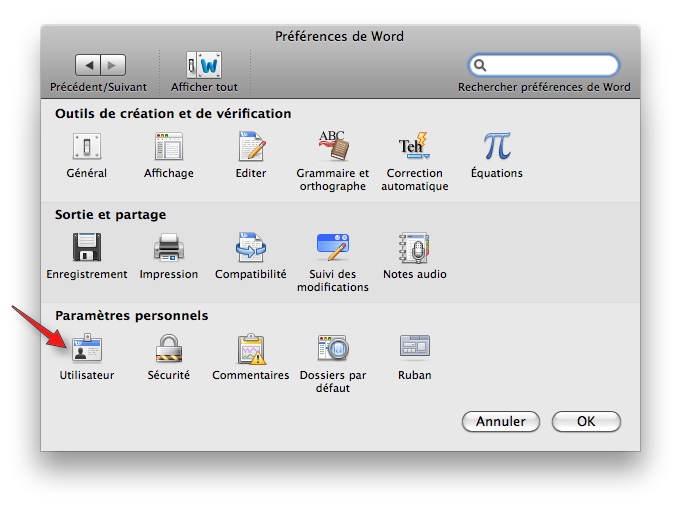Open the Ruban preferences icon
The height and width of the screenshot is (506, 679).
pyautogui.click(x=414, y=346)
